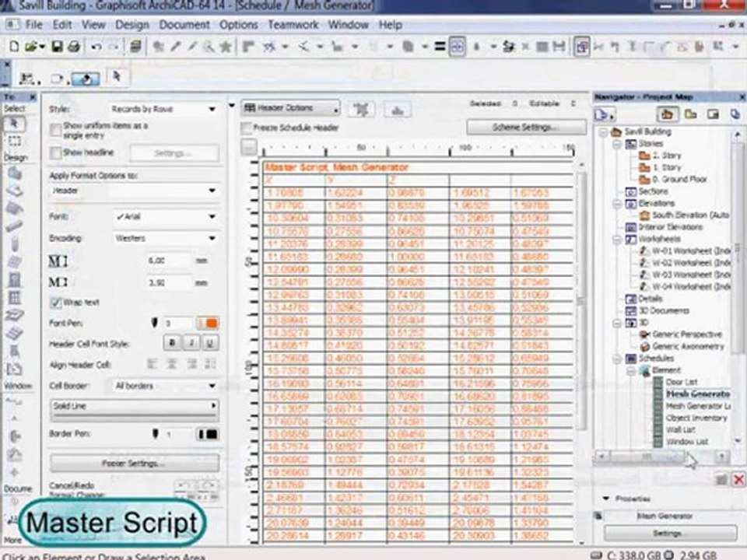Enable Freeze Schedule Header checkbox
This screenshot has height=560, width=747.
(x=247, y=128)
